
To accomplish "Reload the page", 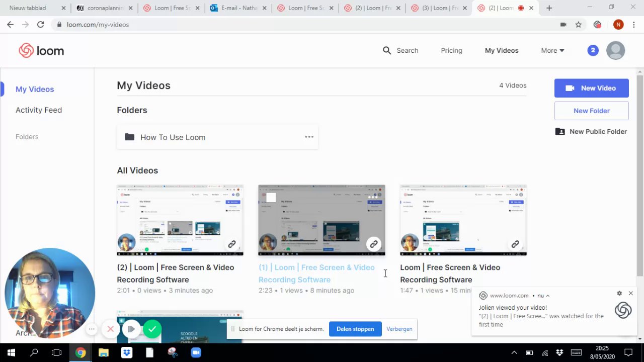I will [x=40, y=25].
